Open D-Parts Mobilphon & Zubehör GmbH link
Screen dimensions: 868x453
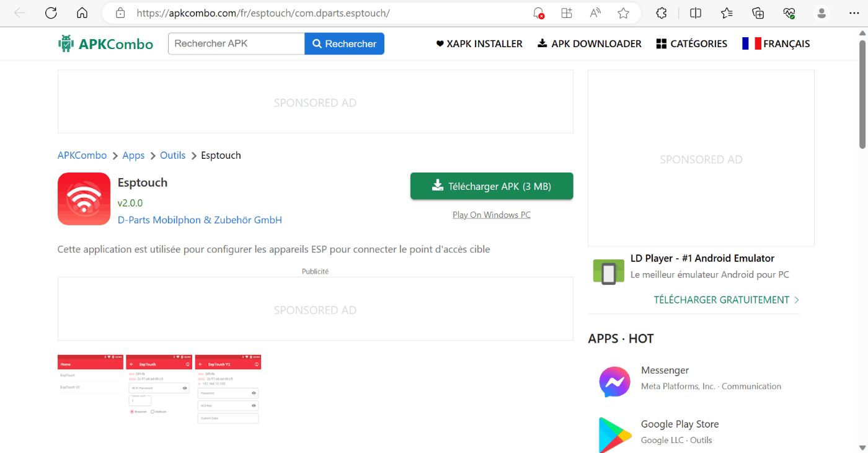pos(200,220)
